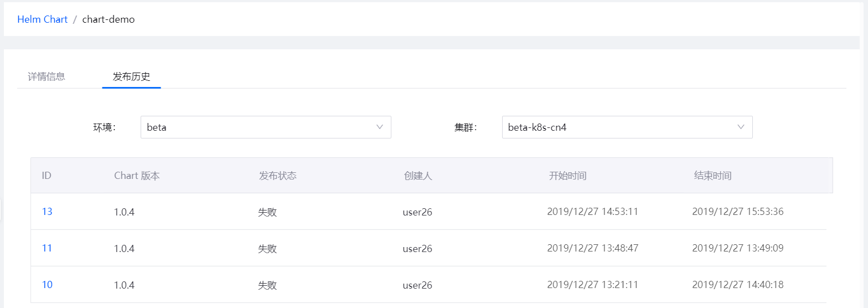Click the 开始时间 column header
Viewport: 868px width, 308px height.
coord(567,176)
